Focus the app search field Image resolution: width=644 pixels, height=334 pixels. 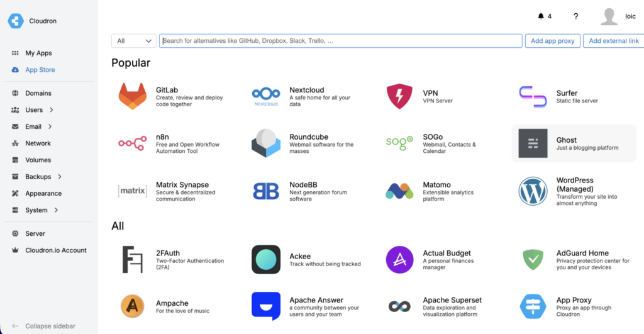point(341,41)
